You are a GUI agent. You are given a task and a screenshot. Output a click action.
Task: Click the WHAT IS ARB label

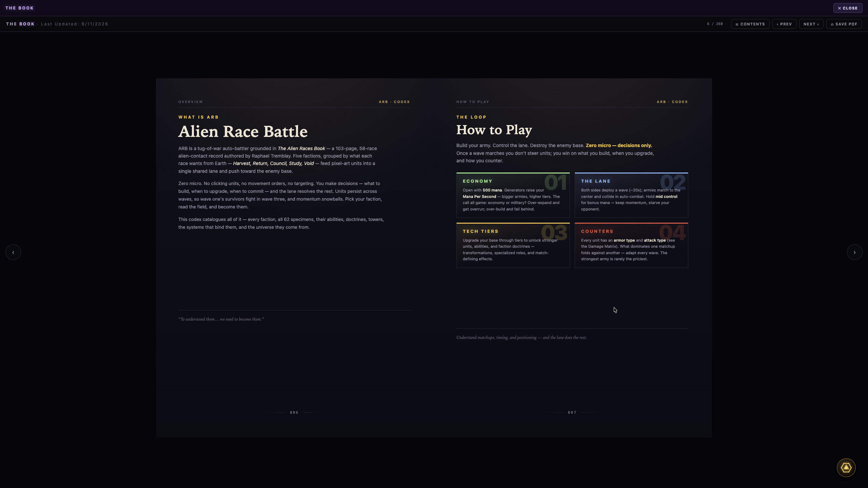(198, 117)
